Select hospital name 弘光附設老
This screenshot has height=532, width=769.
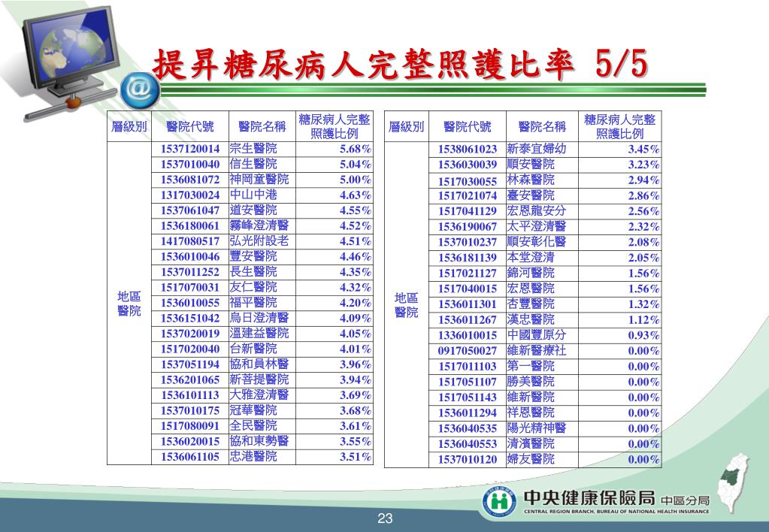259,241
